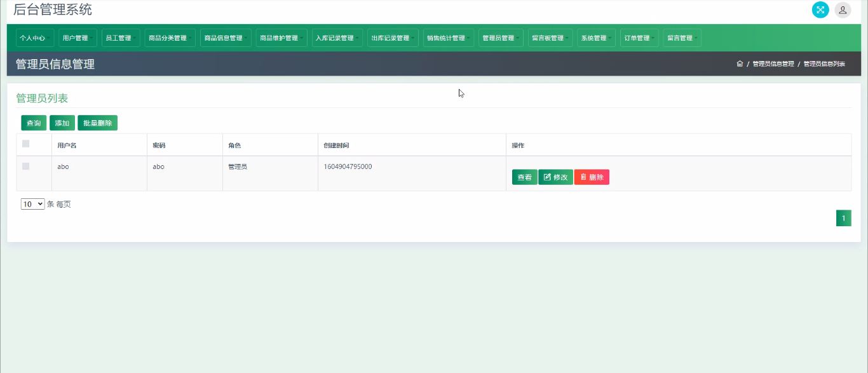Screen dimensions: 868x373
Task: Open the user avatar icon menu
Action: pyautogui.click(x=843, y=10)
